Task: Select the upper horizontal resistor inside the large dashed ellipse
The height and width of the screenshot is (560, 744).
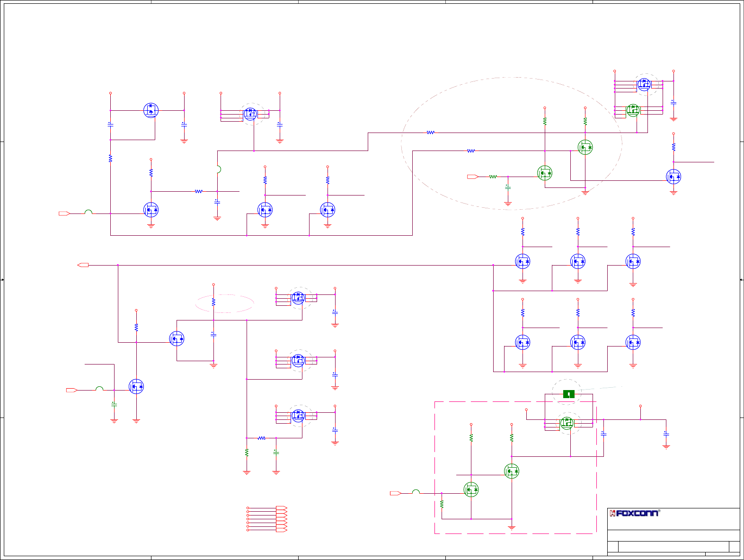Action: [x=430, y=133]
